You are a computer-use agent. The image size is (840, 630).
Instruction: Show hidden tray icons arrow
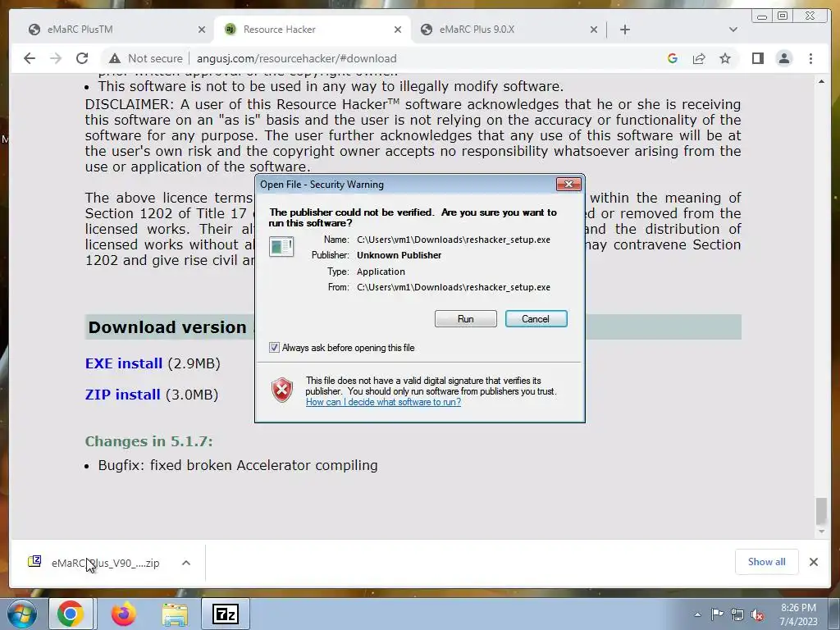[x=697, y=614]
